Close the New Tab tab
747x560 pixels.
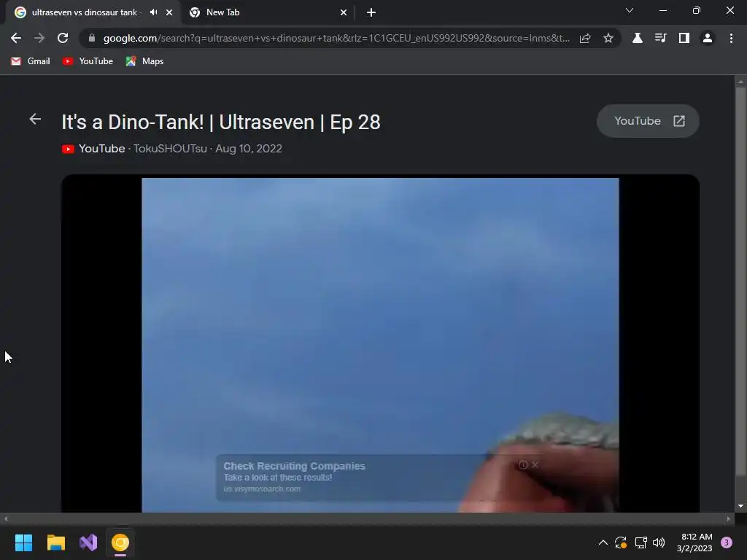pyautogui.click(x=344, y=12)
